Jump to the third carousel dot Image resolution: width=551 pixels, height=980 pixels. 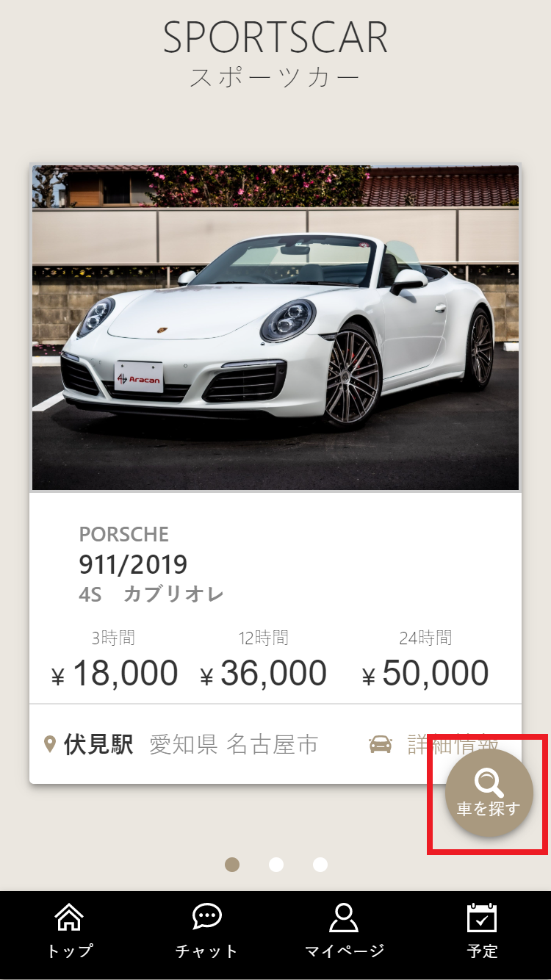point(320,865)
